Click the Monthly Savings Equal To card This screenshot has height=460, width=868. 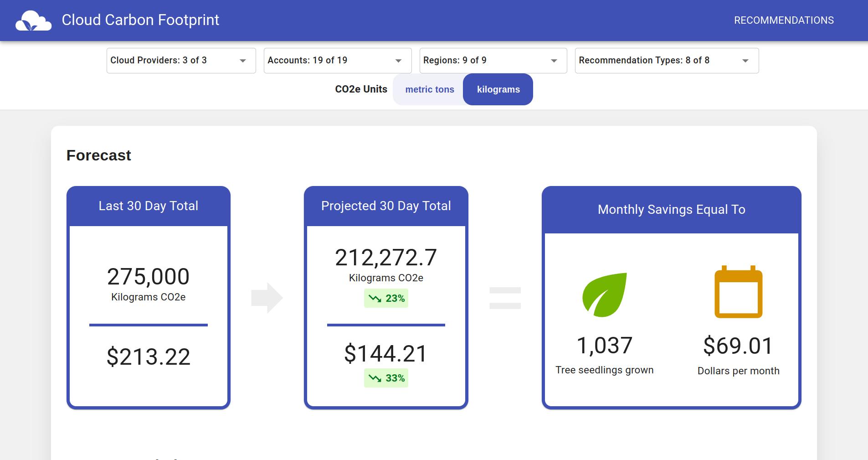671,209
